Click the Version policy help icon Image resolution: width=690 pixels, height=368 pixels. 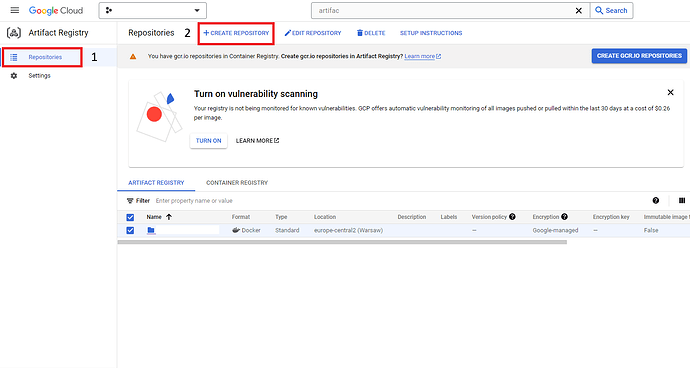(512, 217)
